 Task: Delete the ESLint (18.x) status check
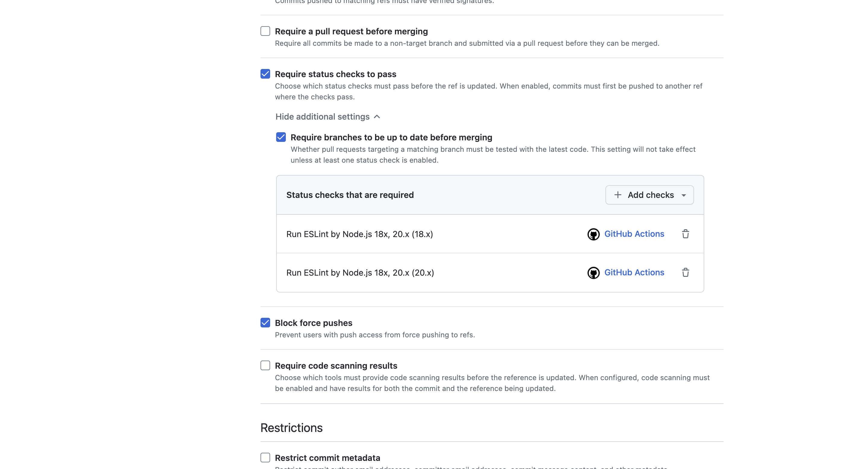point(685,234)
